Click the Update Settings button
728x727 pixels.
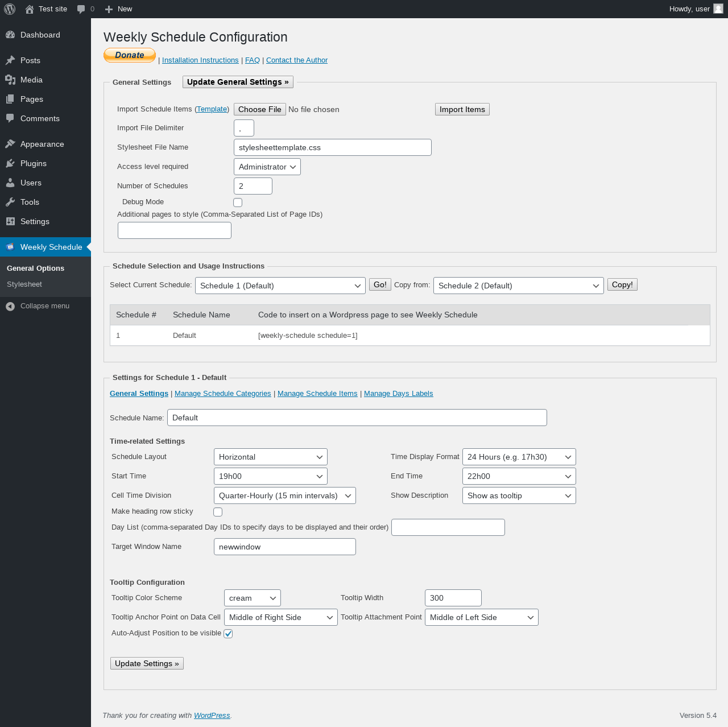[x=147, y=663]
